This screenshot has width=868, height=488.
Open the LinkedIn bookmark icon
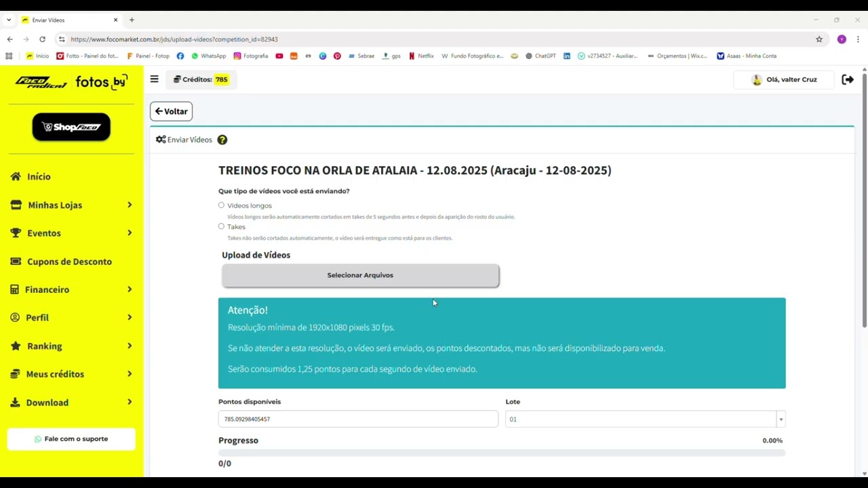(567, 56)
